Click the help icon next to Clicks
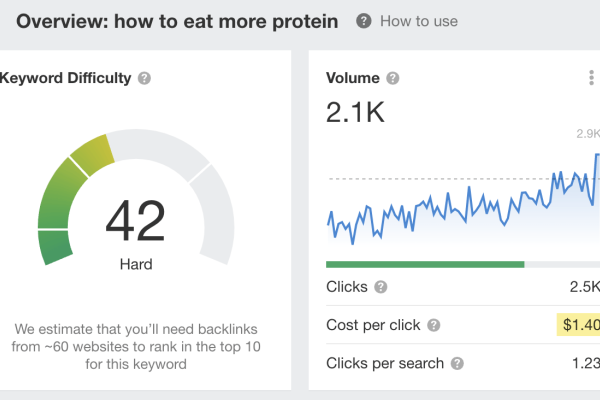 click(x=381, y=288)
